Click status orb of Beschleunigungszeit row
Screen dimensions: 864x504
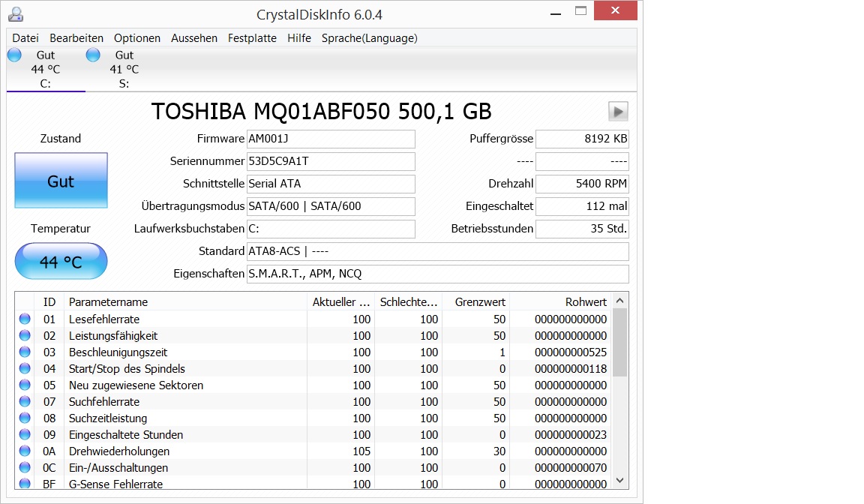(x=25, y=352)
